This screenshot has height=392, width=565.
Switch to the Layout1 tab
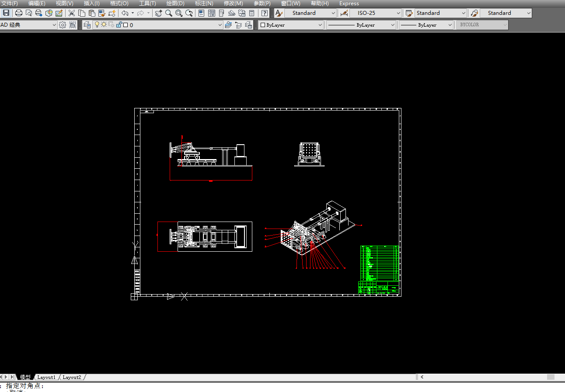(46, 377)
